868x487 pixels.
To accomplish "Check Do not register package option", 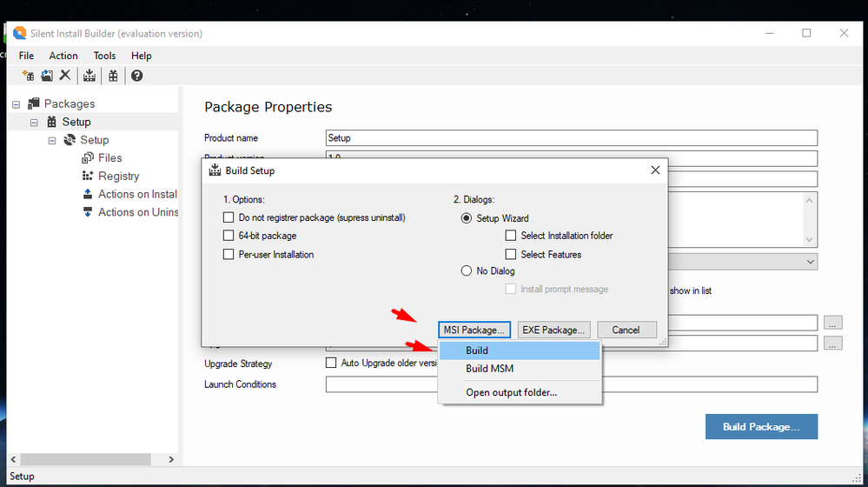I will click(228, 217).
